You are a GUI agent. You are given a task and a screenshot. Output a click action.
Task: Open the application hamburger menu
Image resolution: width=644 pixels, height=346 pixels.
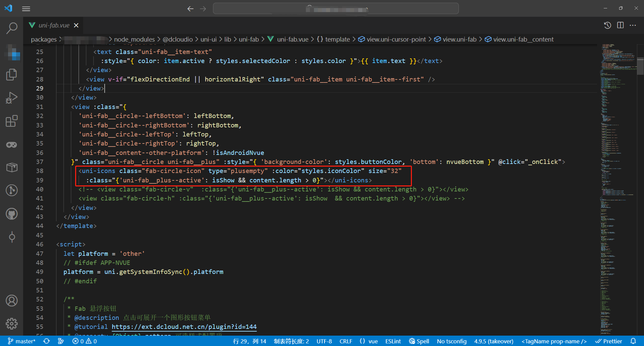tap(26, 9)
